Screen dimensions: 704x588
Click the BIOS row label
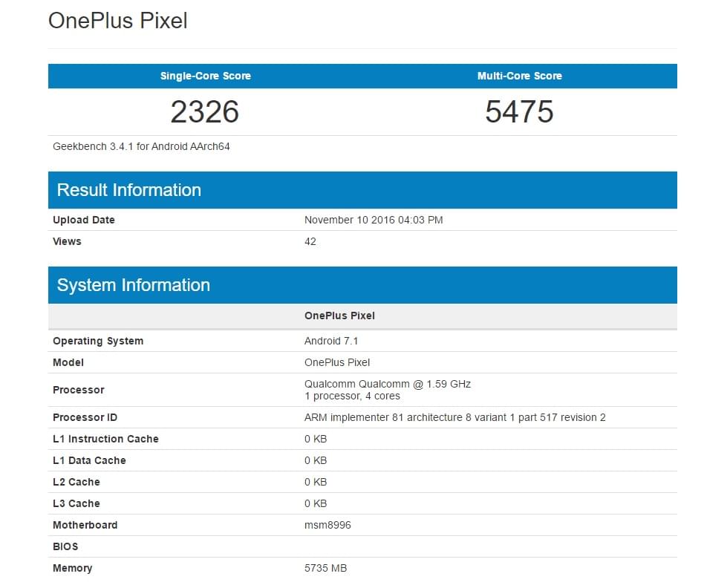tap(65, 546)
